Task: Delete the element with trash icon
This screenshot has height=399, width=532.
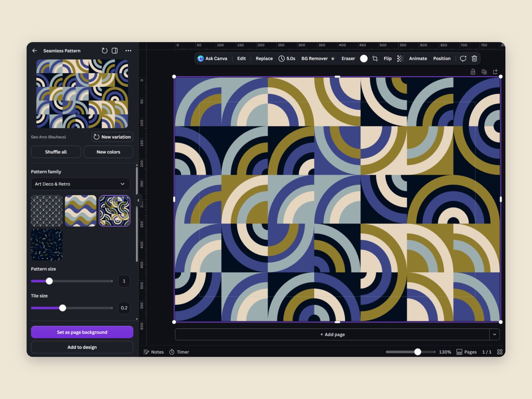Action: click(474, 58)
